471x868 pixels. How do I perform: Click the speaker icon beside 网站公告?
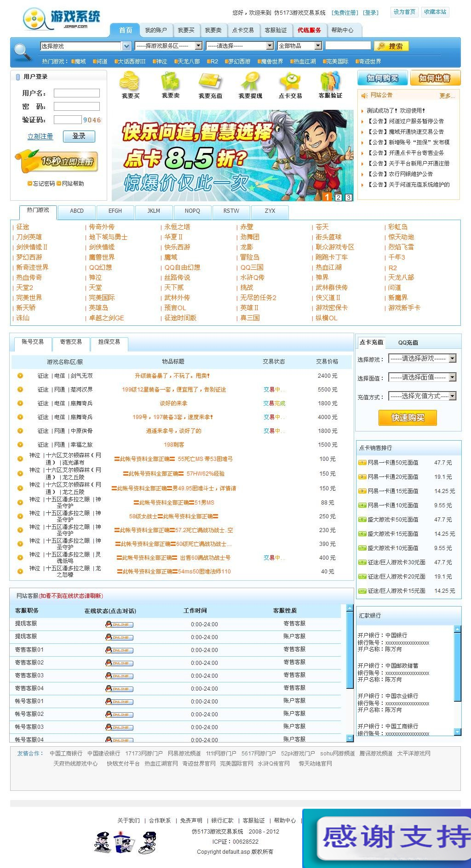[x=365, y=96]
